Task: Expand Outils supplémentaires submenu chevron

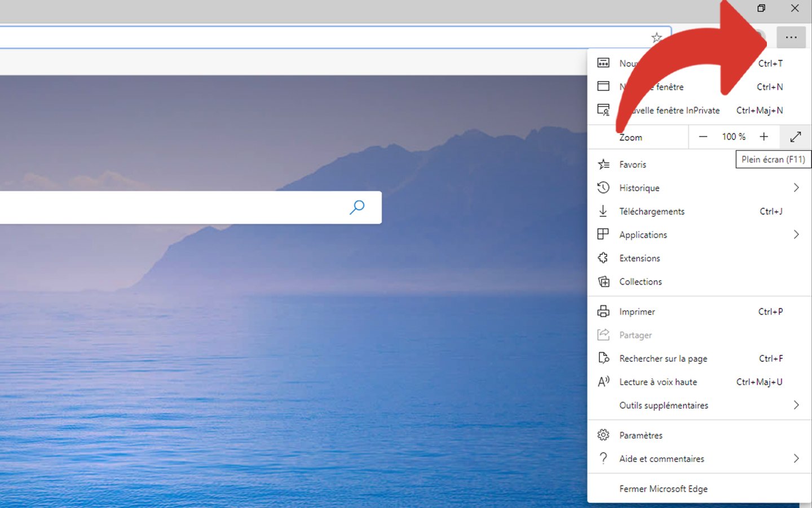Action: click(x=796, y=405)
